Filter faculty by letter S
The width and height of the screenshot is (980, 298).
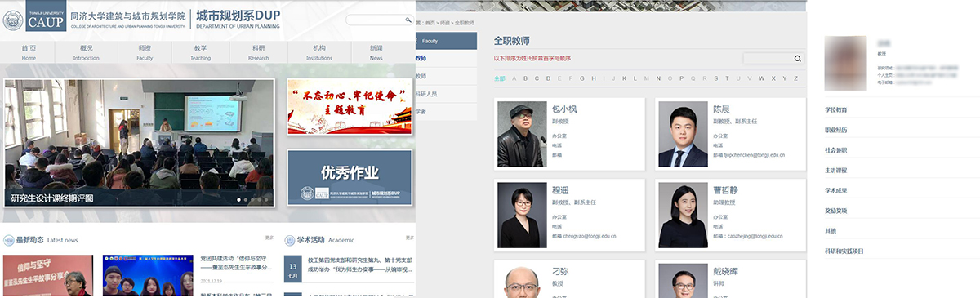point(716,78)
